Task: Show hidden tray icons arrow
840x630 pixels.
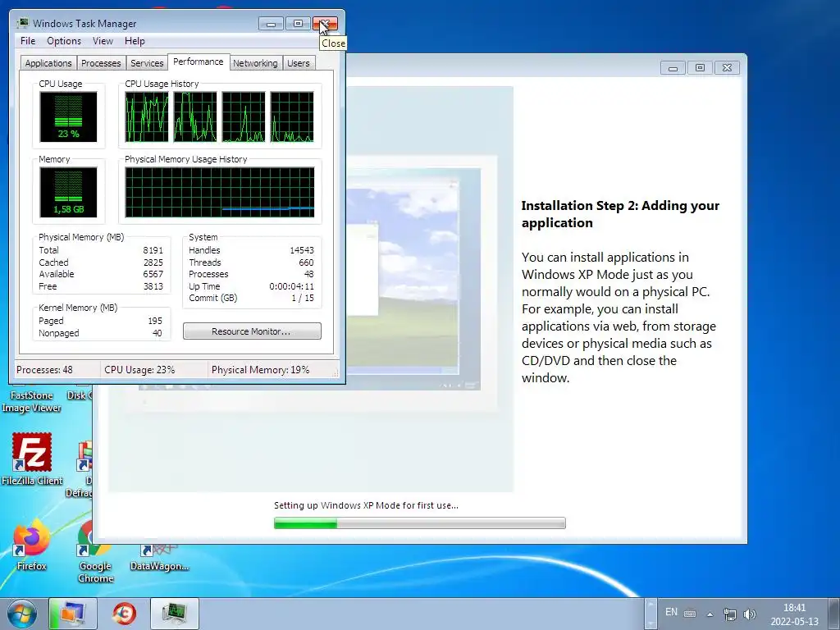Action: (x=710, y=614)
